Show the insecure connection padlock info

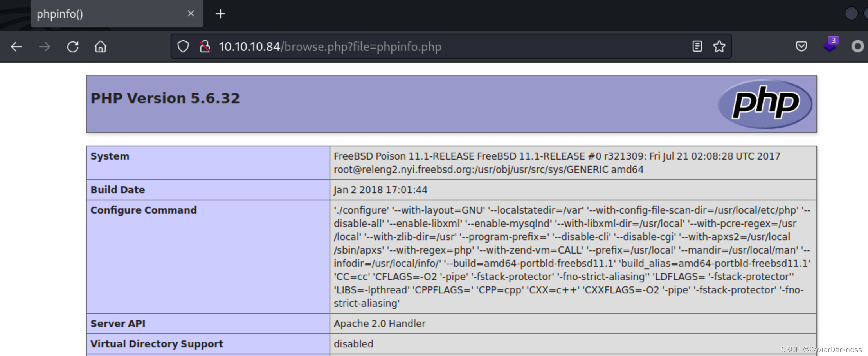click(x=205, y=47)
